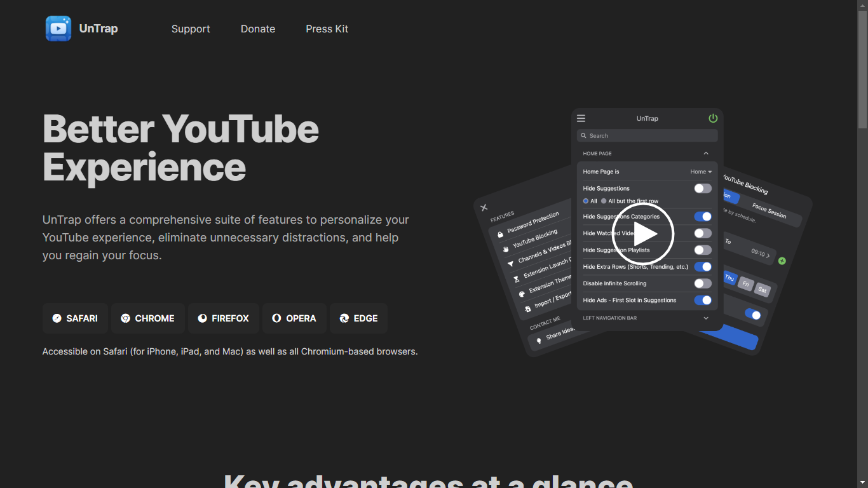Image resolution: width=868 pixels, height=488 pixels.
Task: Open the Home Page is dropdown
Action: (701, 172)
